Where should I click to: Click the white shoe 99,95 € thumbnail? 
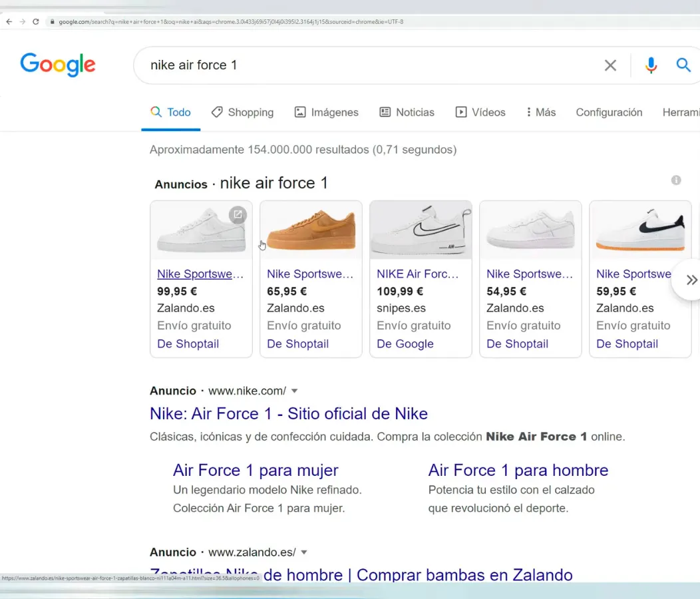pos(201,230)
